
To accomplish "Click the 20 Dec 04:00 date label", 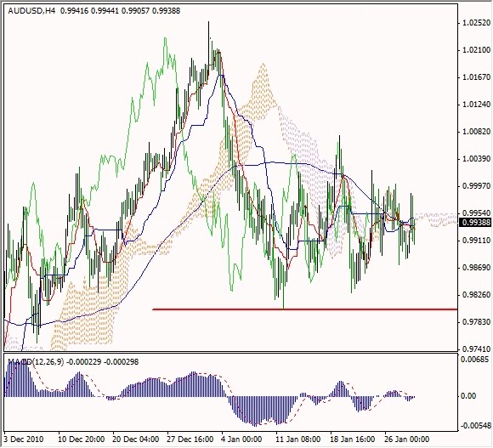I will [136, 439].
